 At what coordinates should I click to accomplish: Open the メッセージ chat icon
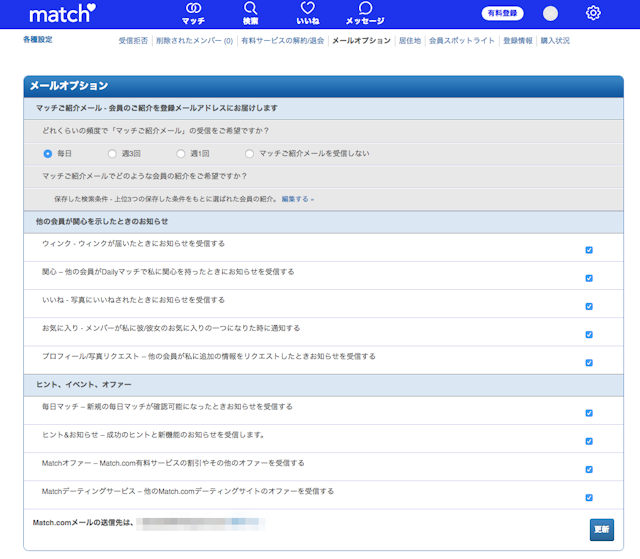(x=365, y=13)
